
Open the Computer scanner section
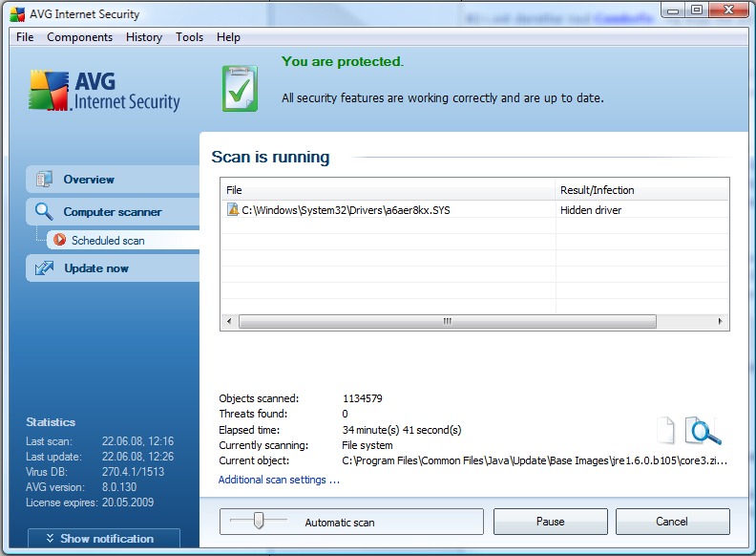[113, 211]
